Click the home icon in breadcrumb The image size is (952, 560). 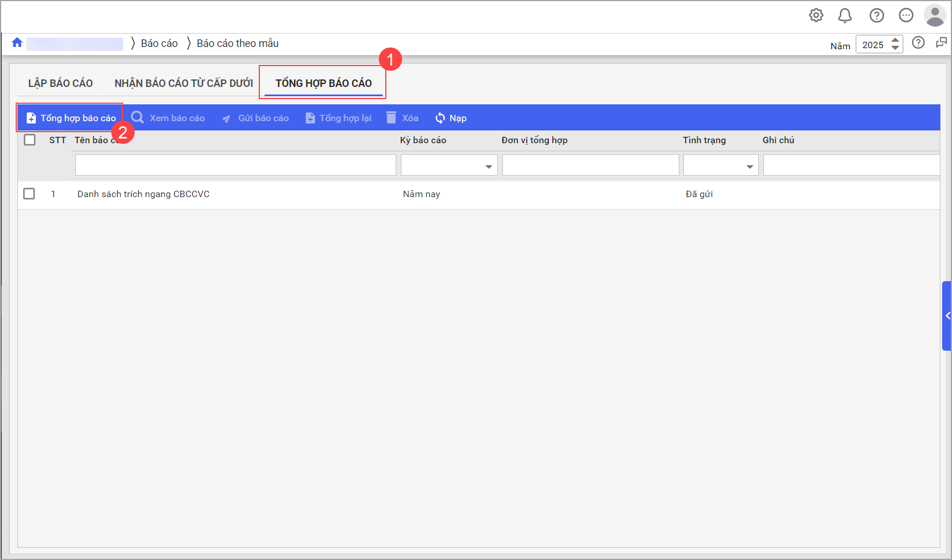17,43
